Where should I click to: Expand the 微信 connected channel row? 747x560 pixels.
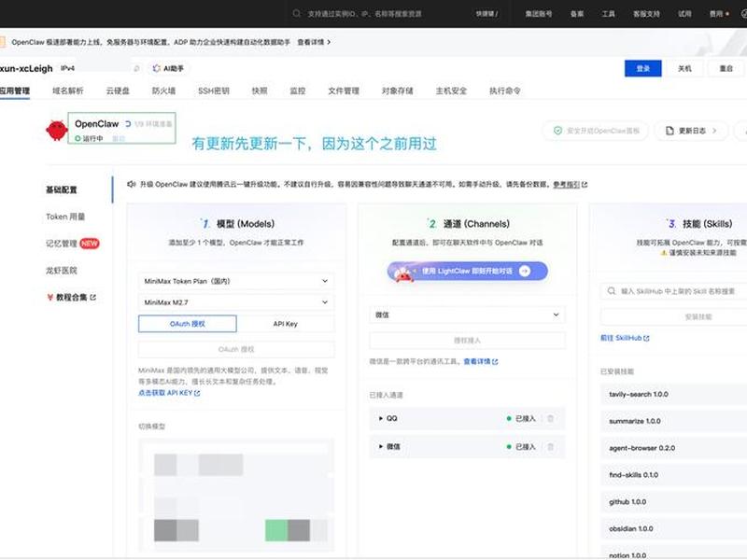coord(381,447)
